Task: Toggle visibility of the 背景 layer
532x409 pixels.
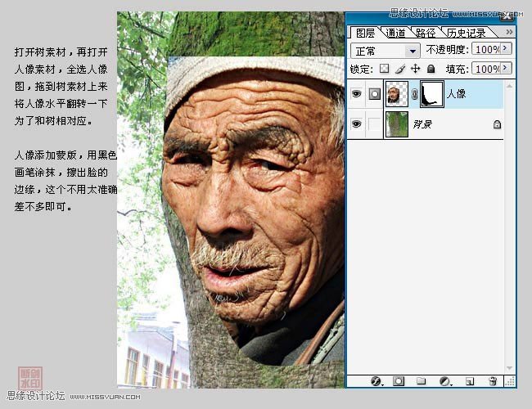Action: pos(356,124)
